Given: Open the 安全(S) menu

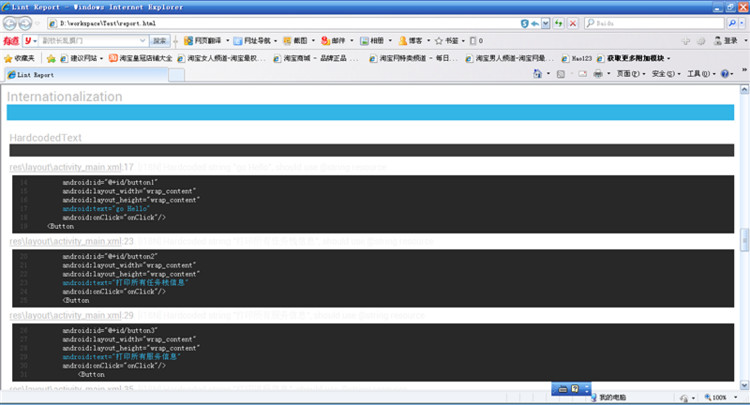Looking at the screenshot, I should pos(666,74).
